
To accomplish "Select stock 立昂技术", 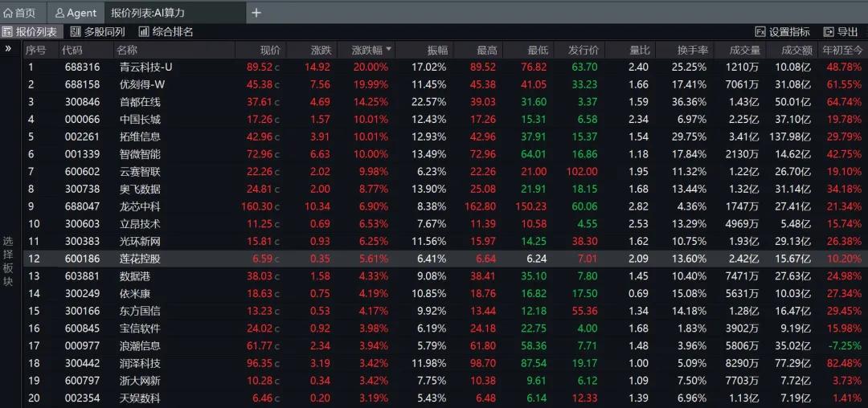I will (x=140, y=224).
